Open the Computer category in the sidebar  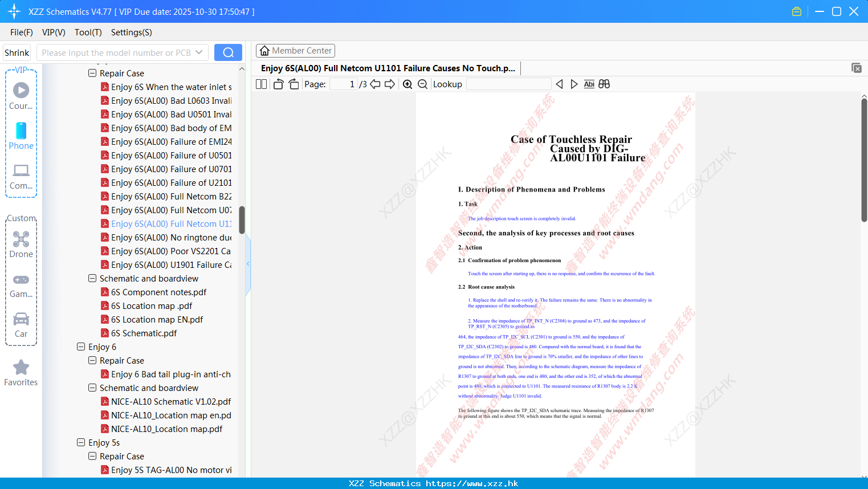(x=21, y=176)
